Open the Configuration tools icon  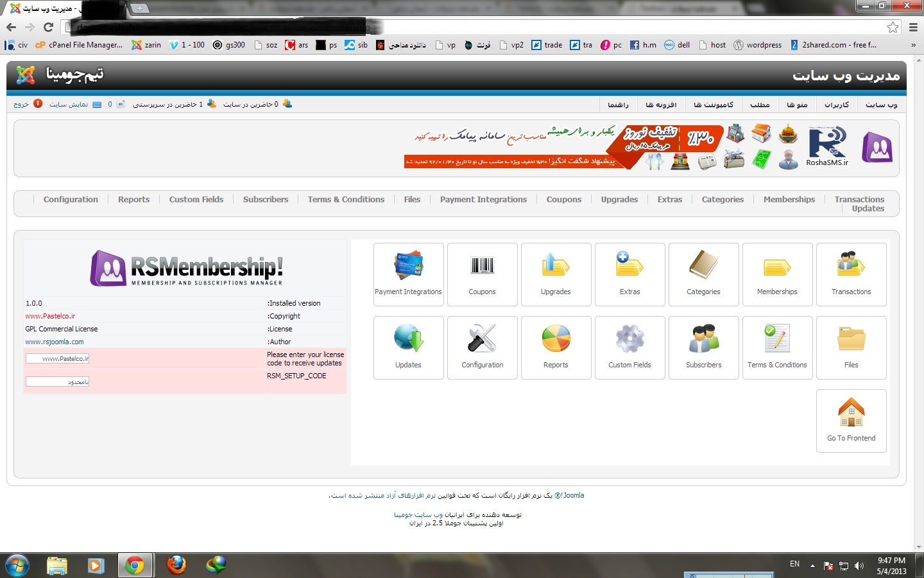[x=482, y=347]
